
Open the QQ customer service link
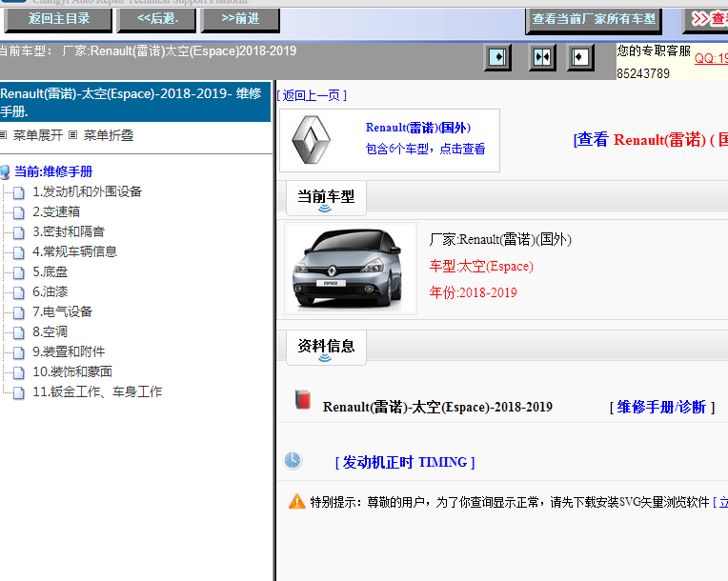coord(711,58)
